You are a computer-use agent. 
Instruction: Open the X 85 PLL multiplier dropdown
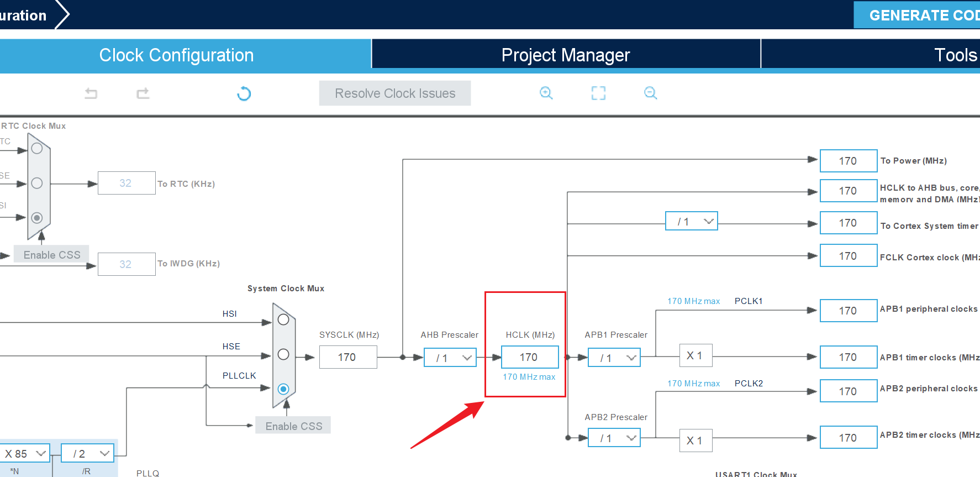[x=24, y=453]
